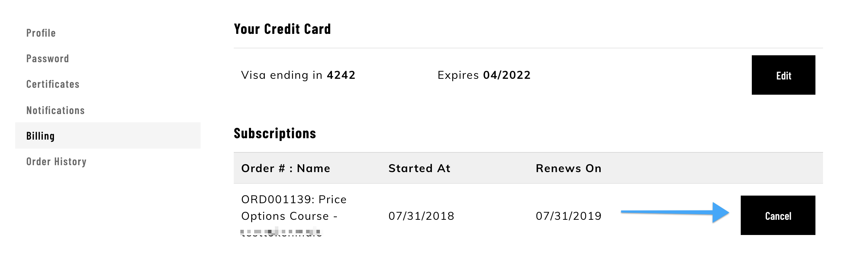Image resolution: width=868 pixels, height=273 pixels.
Task: Click the Expires 04/2022 text
Action: click(484, 75)
